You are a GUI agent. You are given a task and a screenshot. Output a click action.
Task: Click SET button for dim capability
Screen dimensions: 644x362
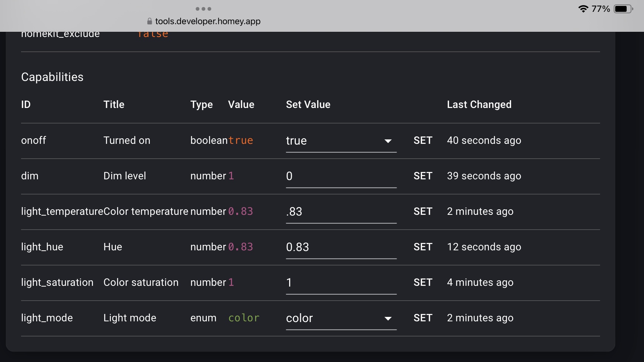423,176
